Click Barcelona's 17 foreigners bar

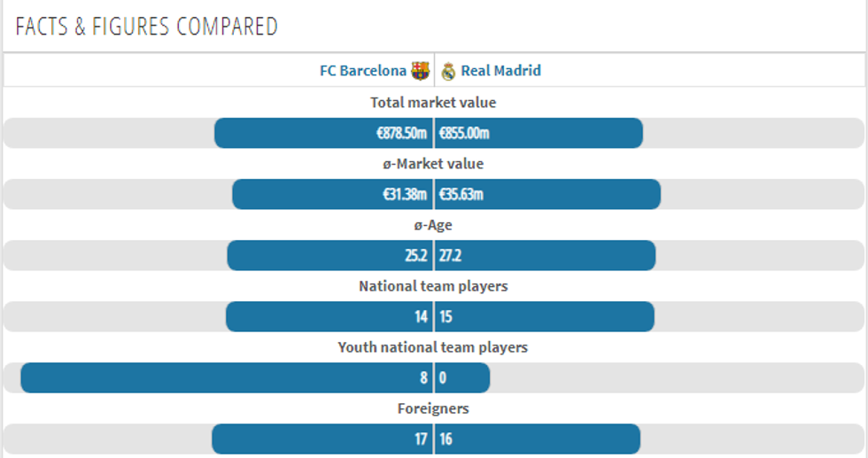tap(322, 439)
